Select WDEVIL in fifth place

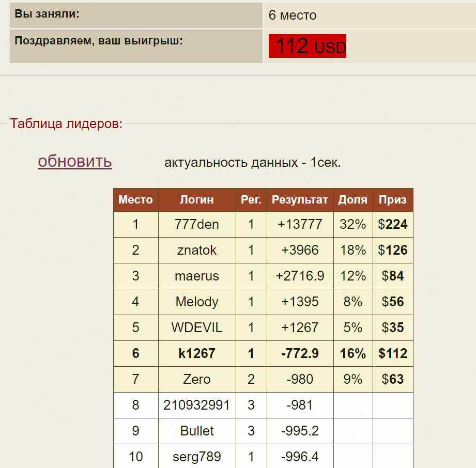click(196, 328)
